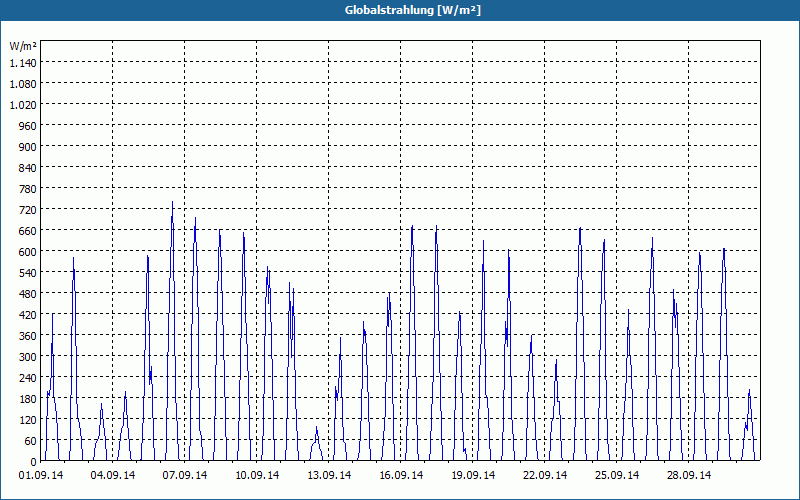Click the 780 y-axis value
The width and height of the screenshot is (800, 500).
29,189
